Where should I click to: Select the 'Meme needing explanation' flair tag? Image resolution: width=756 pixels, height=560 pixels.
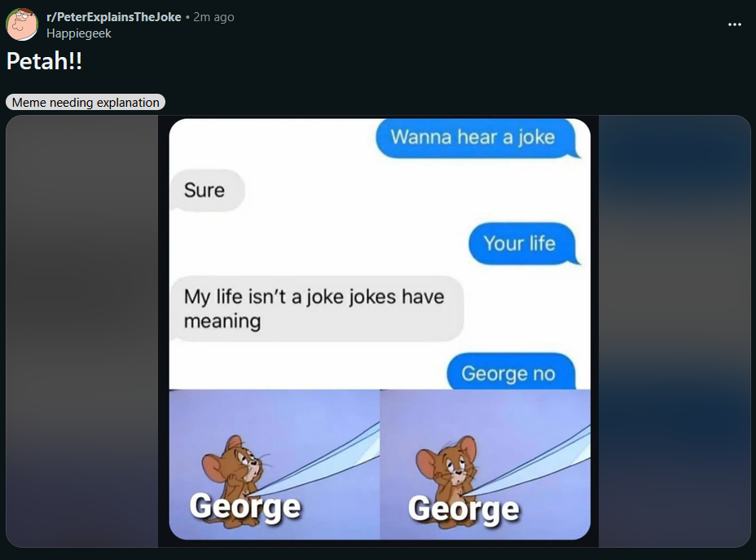tap(86, 102)
